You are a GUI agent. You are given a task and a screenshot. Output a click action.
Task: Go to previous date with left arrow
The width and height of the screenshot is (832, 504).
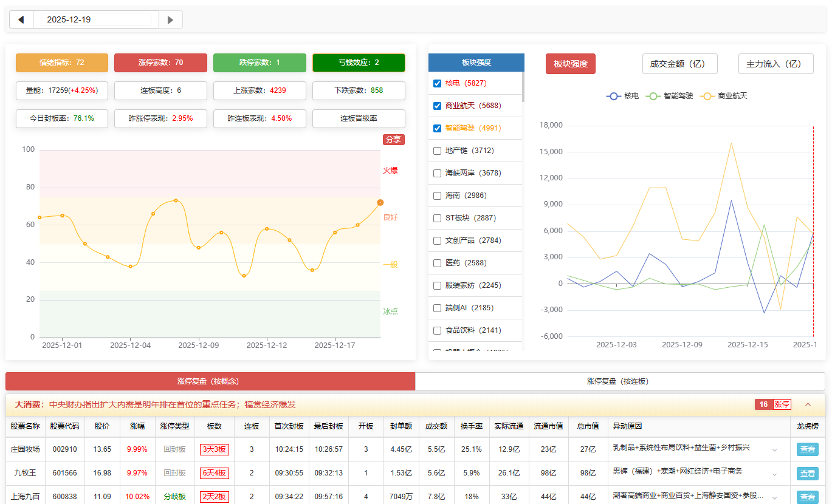click(21, 19)
